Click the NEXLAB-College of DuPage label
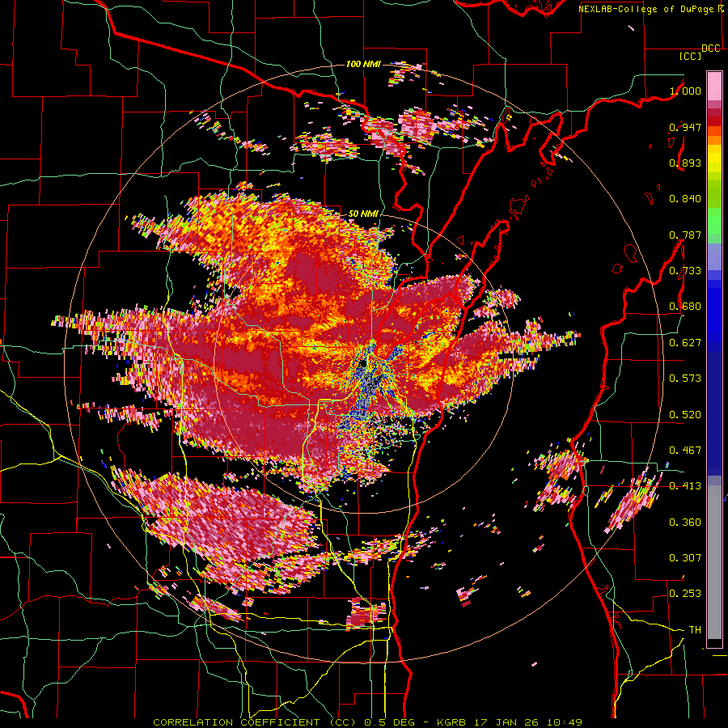The image size is (728, 728). (645, 9)
